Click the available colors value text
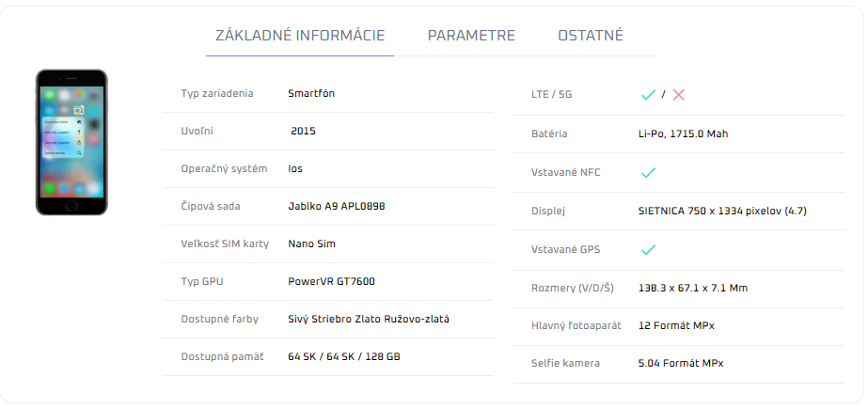Screen dimensions: 868x408 pyautogui.click(x=369, y=319)
